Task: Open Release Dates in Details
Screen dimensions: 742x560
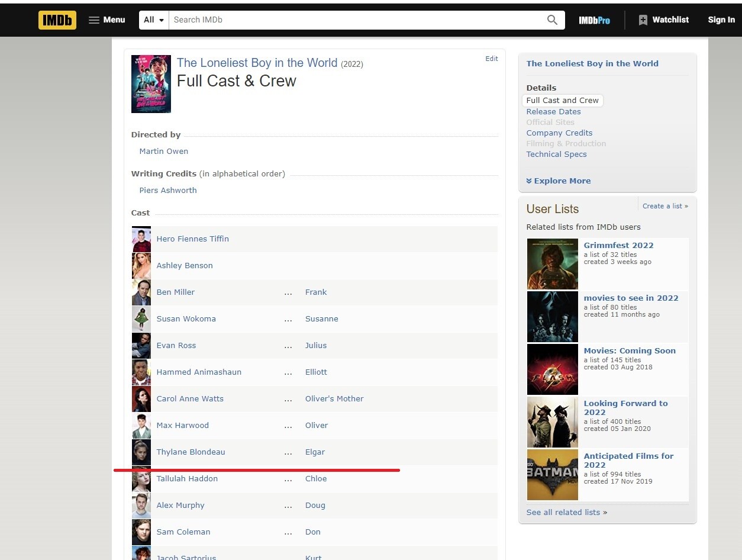Action: [554, 111]
